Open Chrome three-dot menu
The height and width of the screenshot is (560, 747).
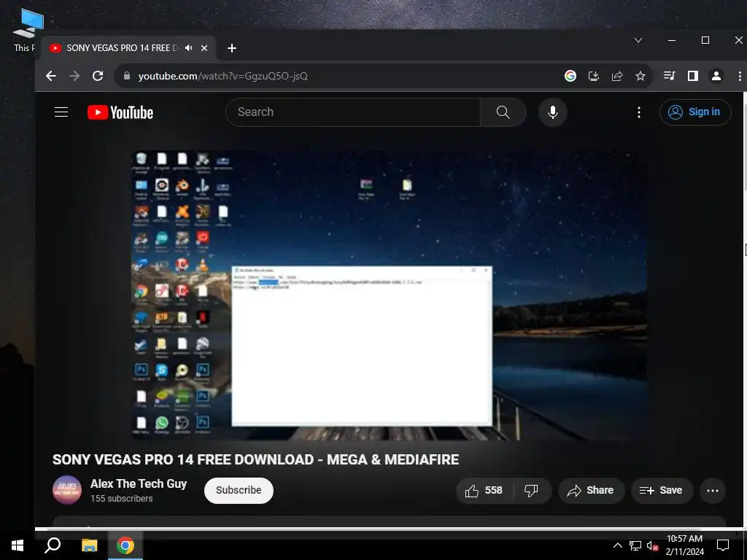coord(740,76)
